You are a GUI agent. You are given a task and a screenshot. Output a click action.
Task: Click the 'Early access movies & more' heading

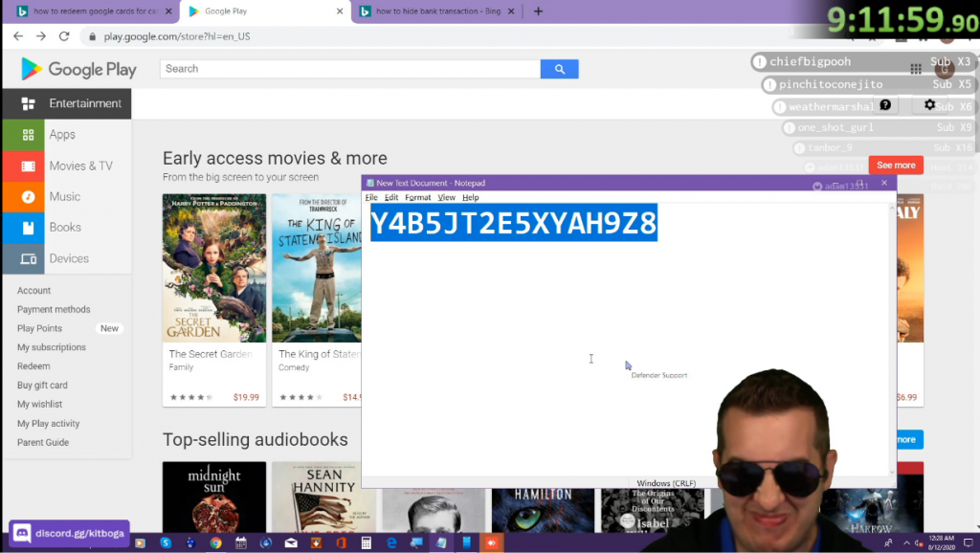point(275,158)
